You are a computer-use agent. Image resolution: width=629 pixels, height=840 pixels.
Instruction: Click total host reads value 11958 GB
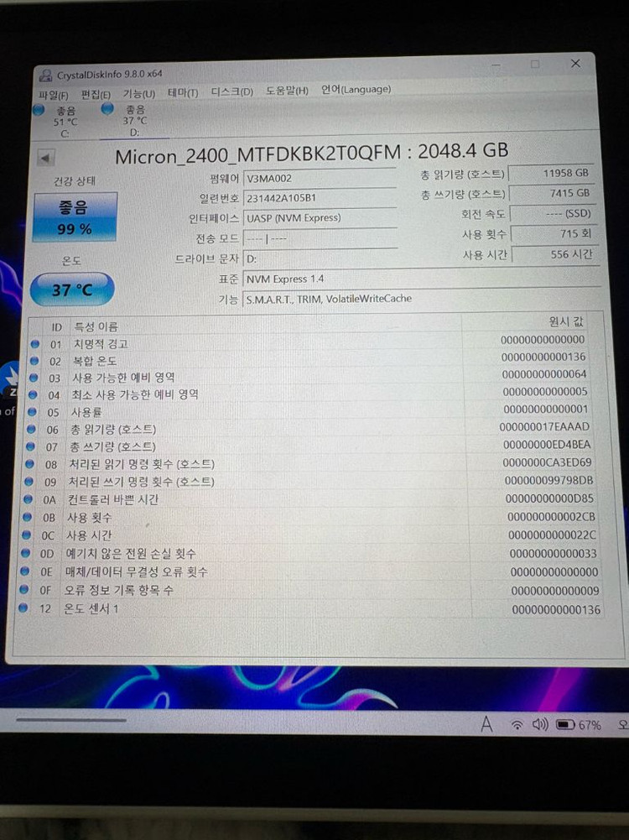coord(551,174)
